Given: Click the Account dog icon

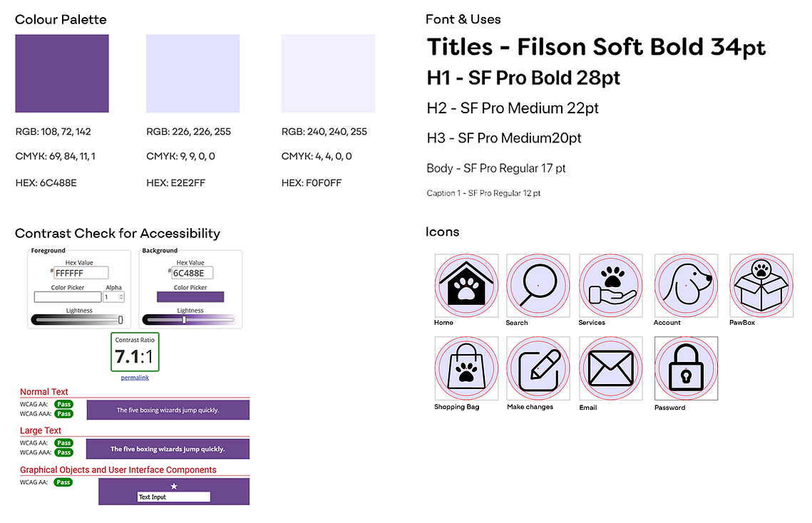Looking at the screenshot, I should (686, 285).
